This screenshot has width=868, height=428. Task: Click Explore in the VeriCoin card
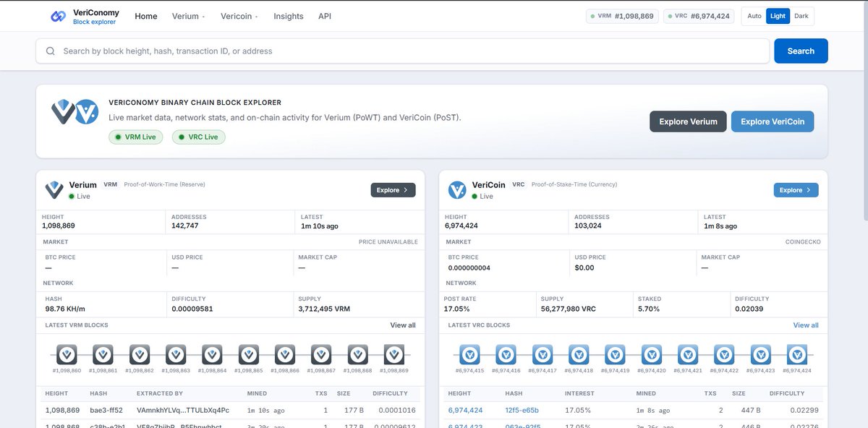(x=796, y=190)
